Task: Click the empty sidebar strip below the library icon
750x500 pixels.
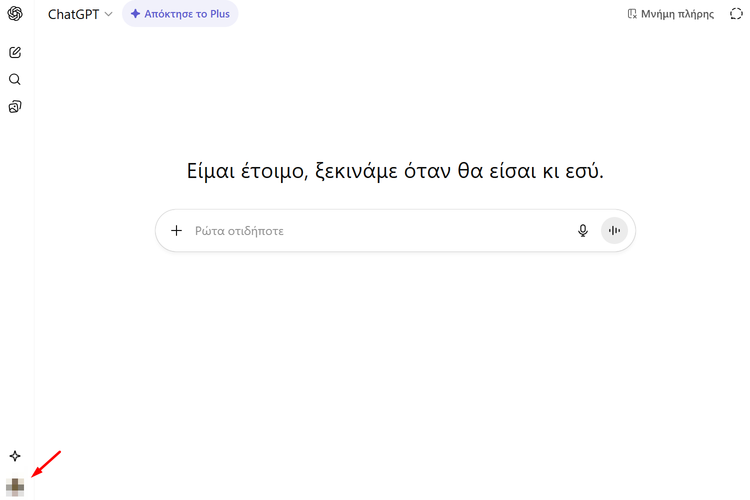Action: click(x=15, y=280)
